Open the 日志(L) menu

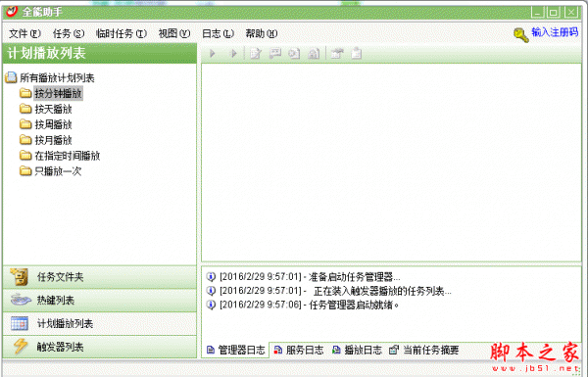218,33
